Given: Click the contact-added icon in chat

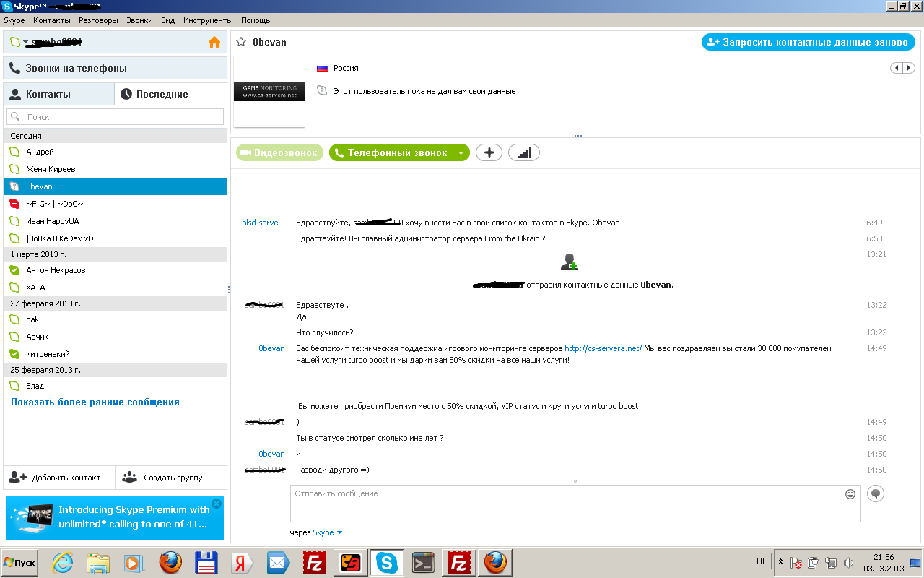Looking at the screenshot, I should pyautogui.click(x=570, y=262).
